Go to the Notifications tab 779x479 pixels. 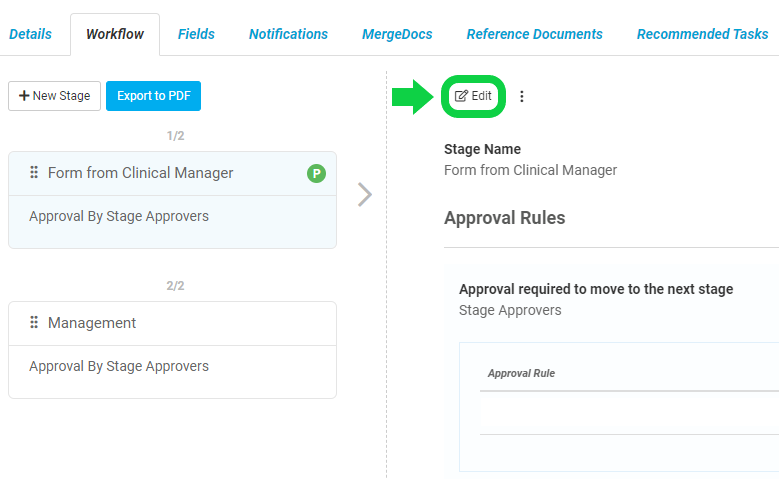click(x=288, y=34)
